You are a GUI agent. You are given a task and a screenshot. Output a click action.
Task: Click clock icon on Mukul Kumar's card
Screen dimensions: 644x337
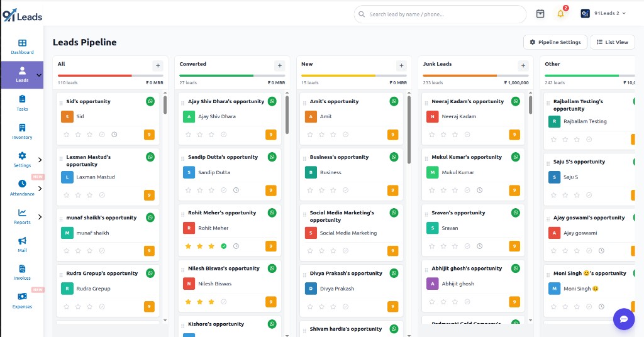479,190
